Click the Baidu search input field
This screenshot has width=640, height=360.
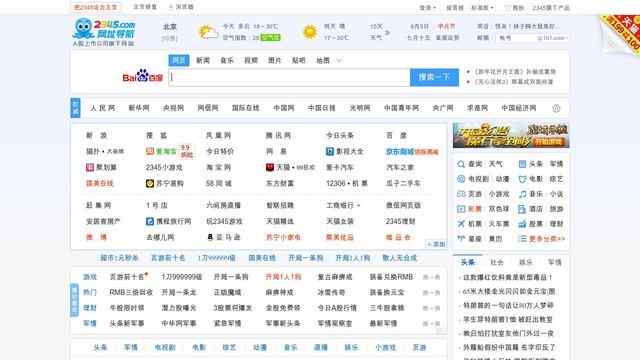289,77
